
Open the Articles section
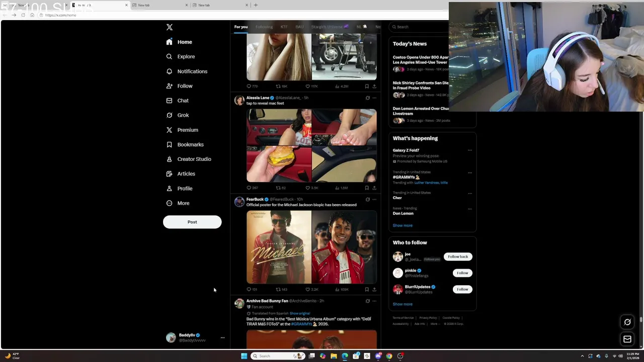click(x=181, y=173)
